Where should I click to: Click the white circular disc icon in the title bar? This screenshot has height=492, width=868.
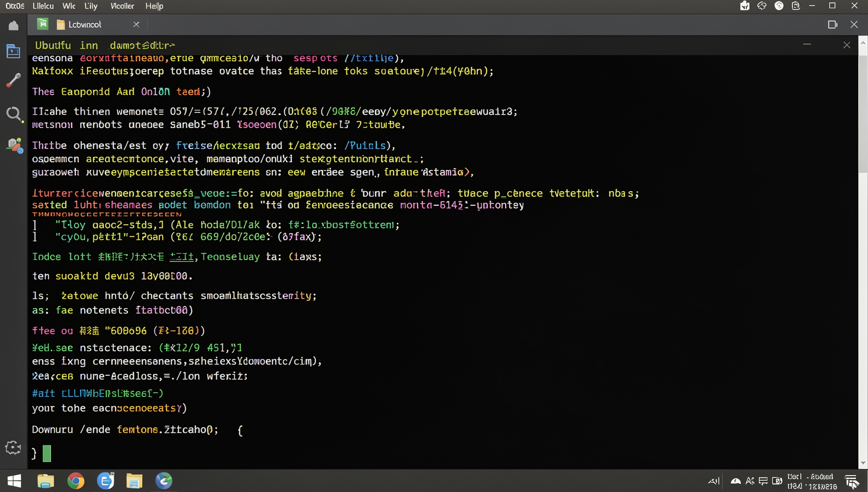(x=779, y=6)
